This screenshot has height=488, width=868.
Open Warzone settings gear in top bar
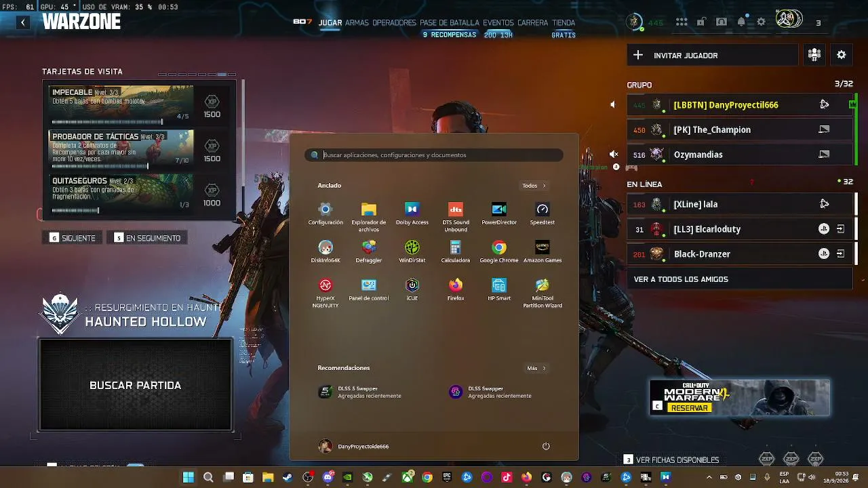(x=761, y=22)
